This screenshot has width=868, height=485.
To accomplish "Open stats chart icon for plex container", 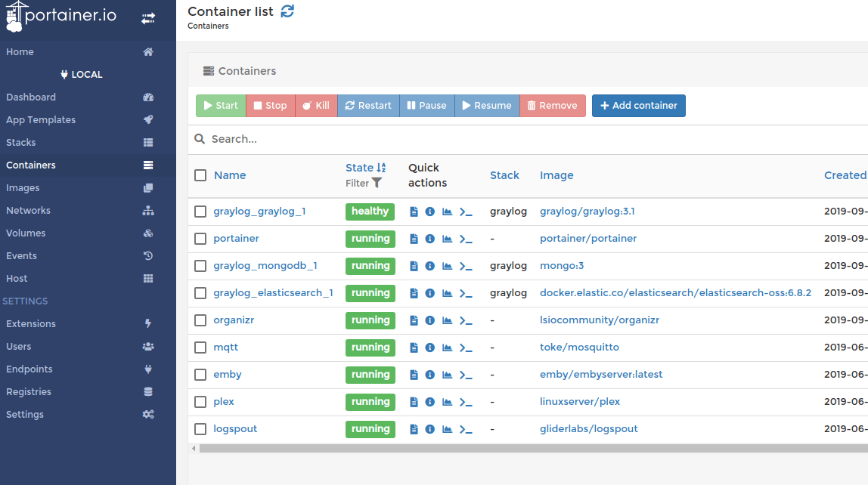I will [447, 402].
